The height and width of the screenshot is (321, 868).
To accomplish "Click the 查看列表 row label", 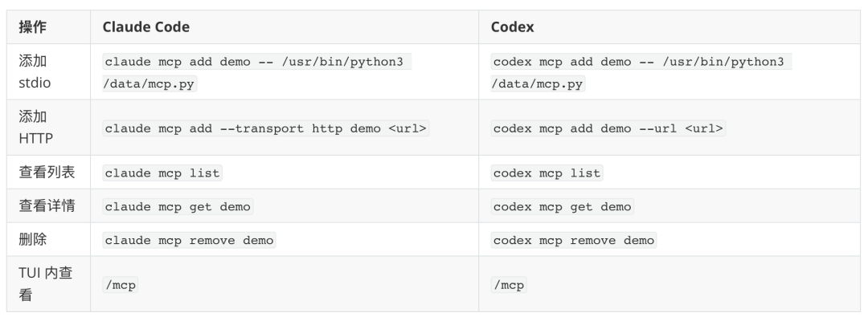I will click(x=47, y=173).
